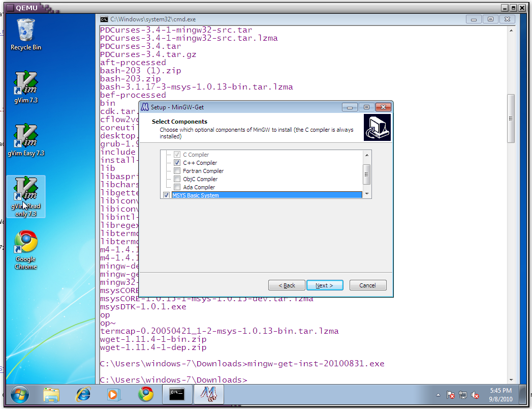The image size is (532, 409).
Task: Check the Ada Compiler option
Action: click(177, 187)
